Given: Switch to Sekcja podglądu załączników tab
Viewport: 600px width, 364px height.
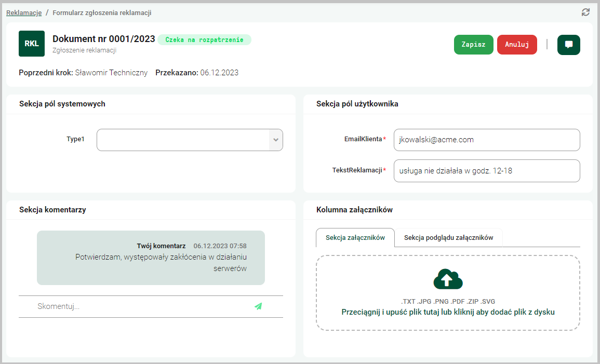Looking at the screenshot, I should 448,238.
